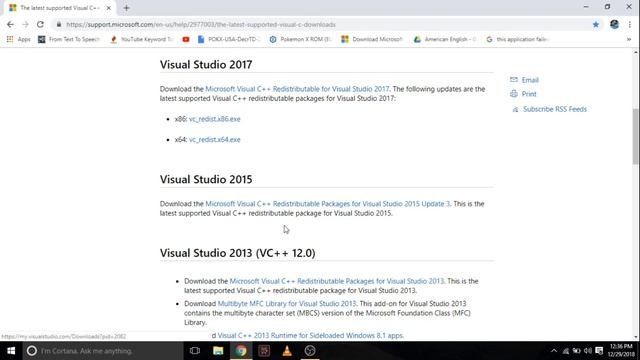Viewport: 640px width, 360px height.
Task: Click the Cortana search box
Action: pos(103,351)
